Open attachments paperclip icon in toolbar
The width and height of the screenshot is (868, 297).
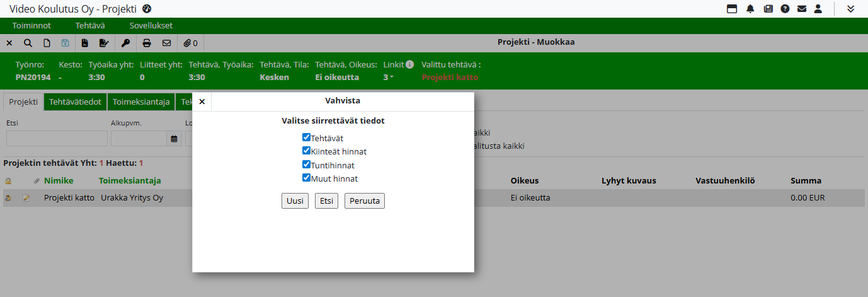[190, 44]
